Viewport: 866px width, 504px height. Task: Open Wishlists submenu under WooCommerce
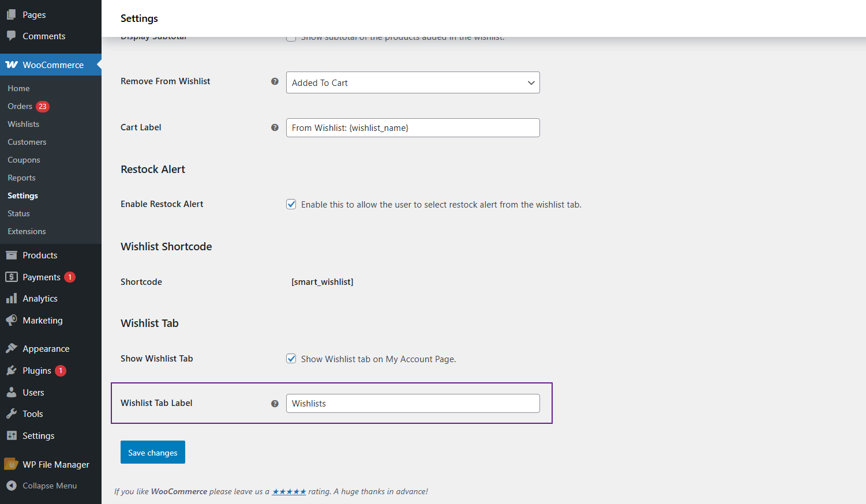pos(24,124)
